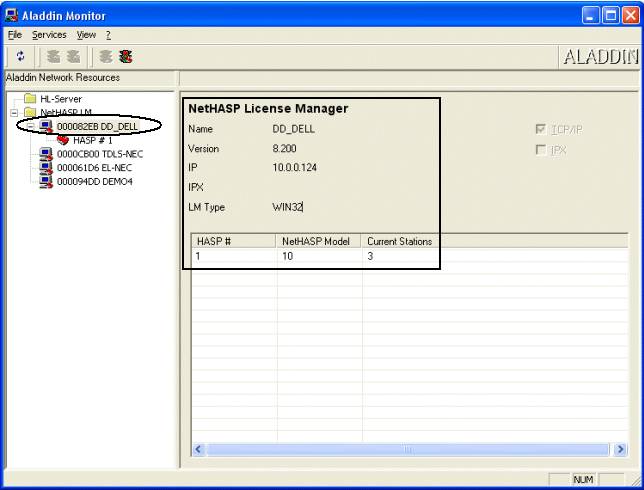Open the File menu
Viewport: 644px width, 490px height.
pyautogui.click(x=15, y=35)
